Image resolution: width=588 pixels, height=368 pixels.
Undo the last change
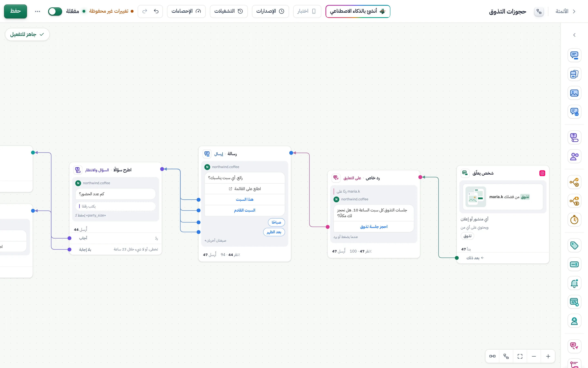pyautogui.click(x=156, y=11)
